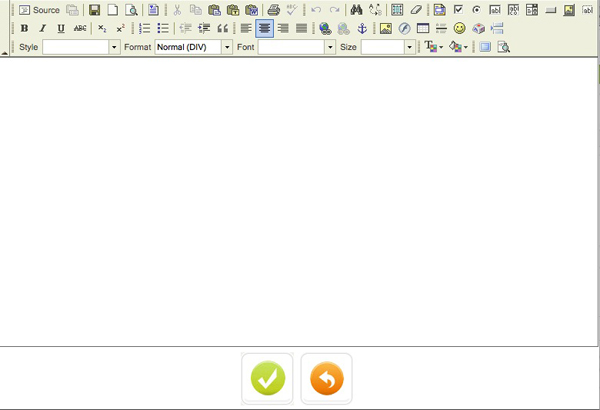Click the Insert Link globe icon
This screenshot has height=410, width=600.
pyautogui.click(x=325, y=28)
